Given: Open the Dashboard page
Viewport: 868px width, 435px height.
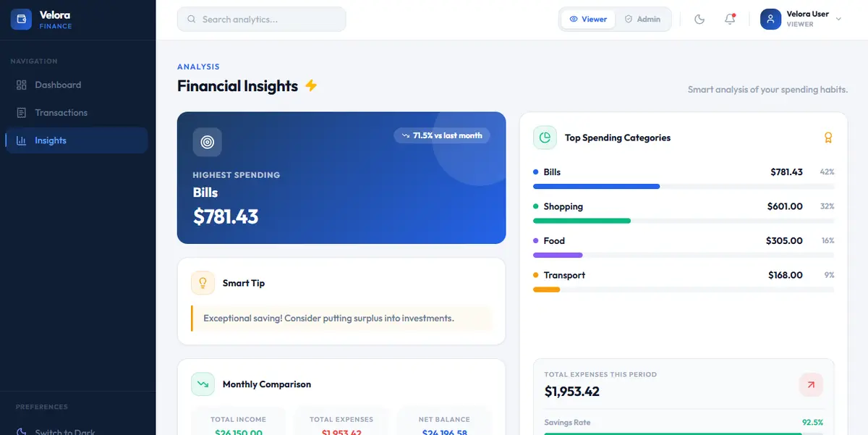Looking at the screenshot, I should coord(76,85).
